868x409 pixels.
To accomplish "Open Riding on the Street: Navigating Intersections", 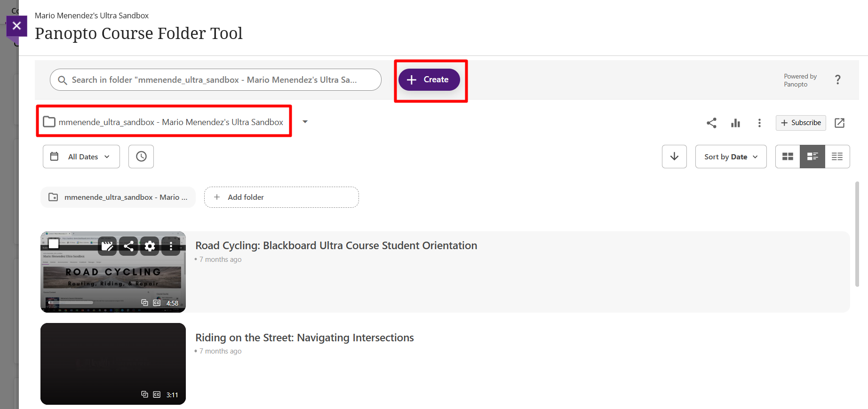I will pyautogui.click(x=304, y=338).
